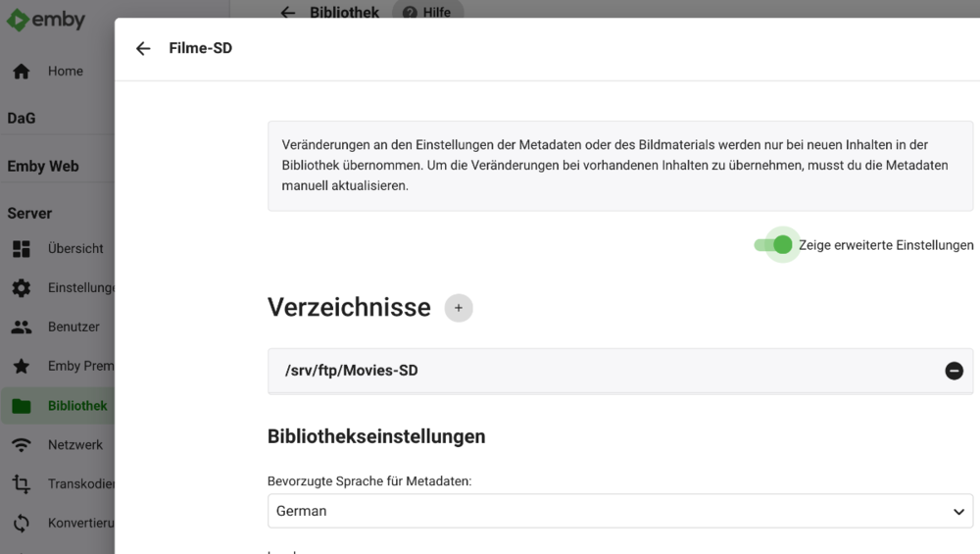Open Benutzer people icon
Image resolution: width=980 pixels, height=554 pixels.
(22, 327)
